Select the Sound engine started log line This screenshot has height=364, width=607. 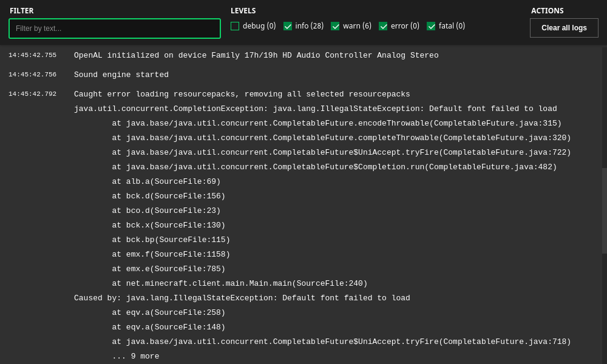pos(121,75)
